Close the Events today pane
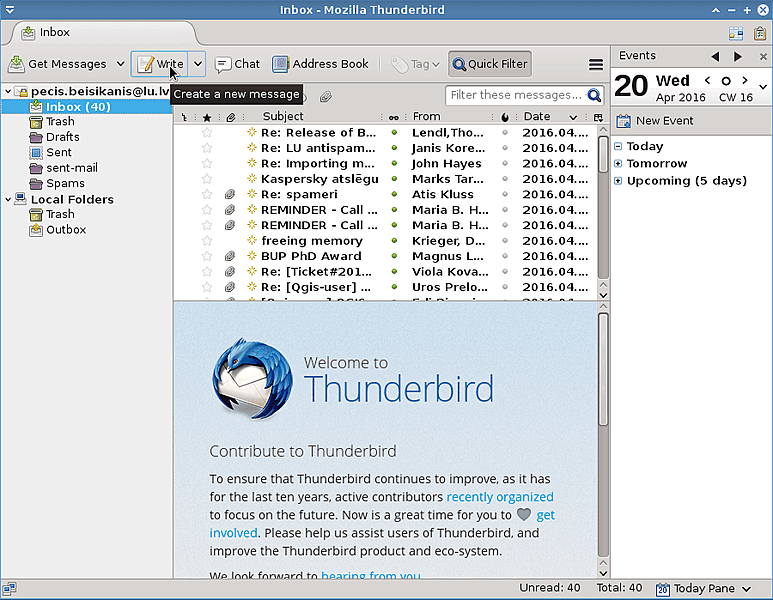773x600 pixels. point(763,57)
